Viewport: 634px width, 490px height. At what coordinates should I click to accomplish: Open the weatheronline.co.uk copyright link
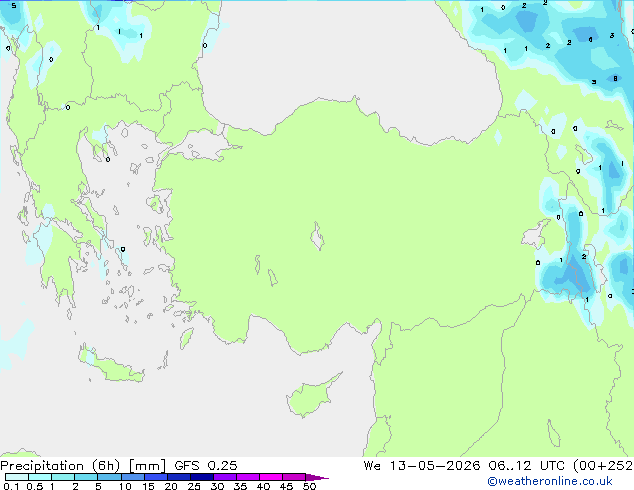[x=550, y=481]
